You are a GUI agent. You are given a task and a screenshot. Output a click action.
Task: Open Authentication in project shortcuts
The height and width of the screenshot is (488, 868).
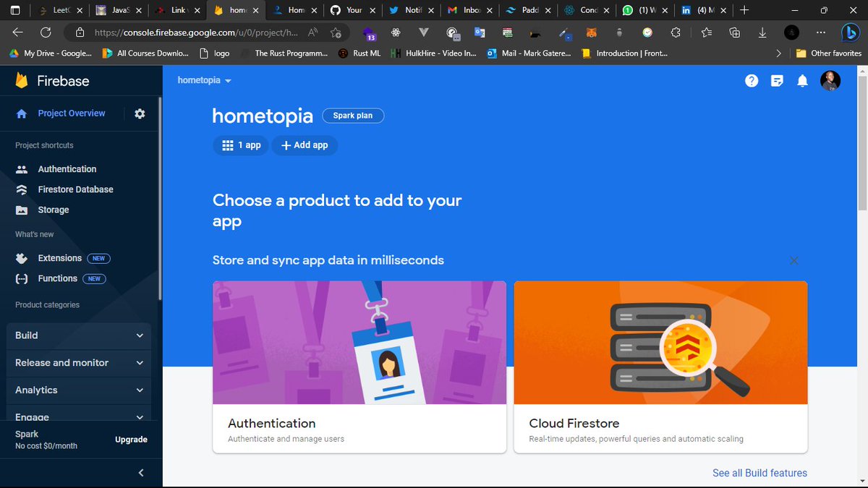(x=67, y=169)
